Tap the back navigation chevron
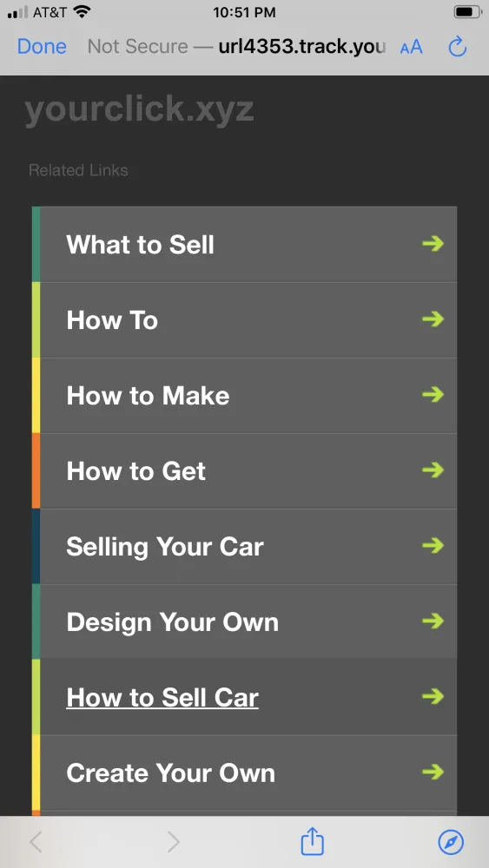This screenshot has width=489, height=868. tap(36, 843)
